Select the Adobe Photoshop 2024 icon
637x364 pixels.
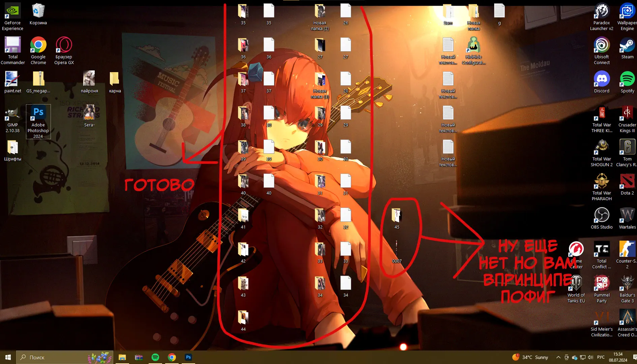(x=38, y=114)
